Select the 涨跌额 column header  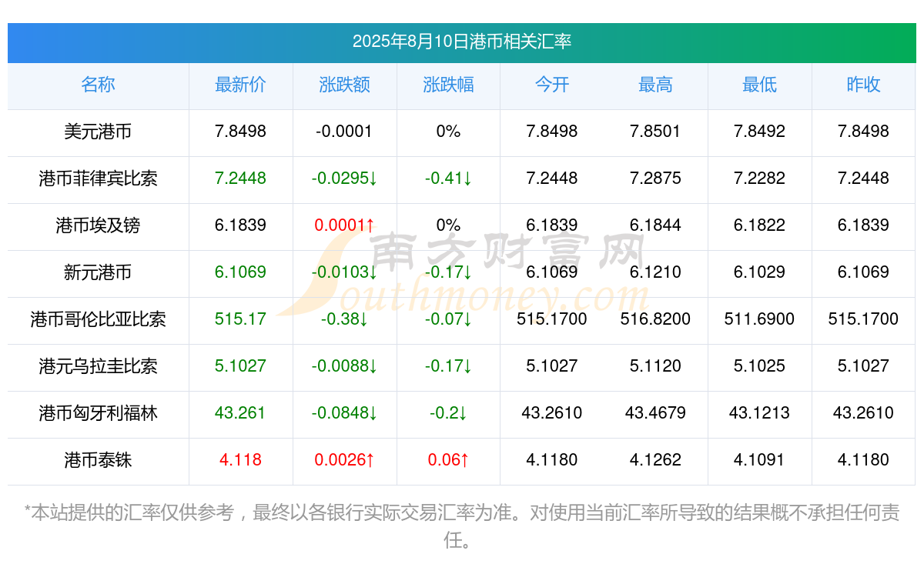click(x=344, y=85)
